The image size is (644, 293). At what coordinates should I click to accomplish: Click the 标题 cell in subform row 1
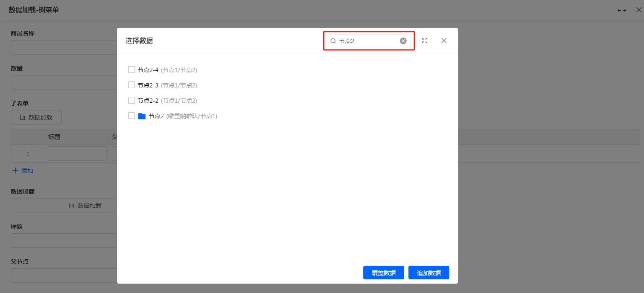77,154
